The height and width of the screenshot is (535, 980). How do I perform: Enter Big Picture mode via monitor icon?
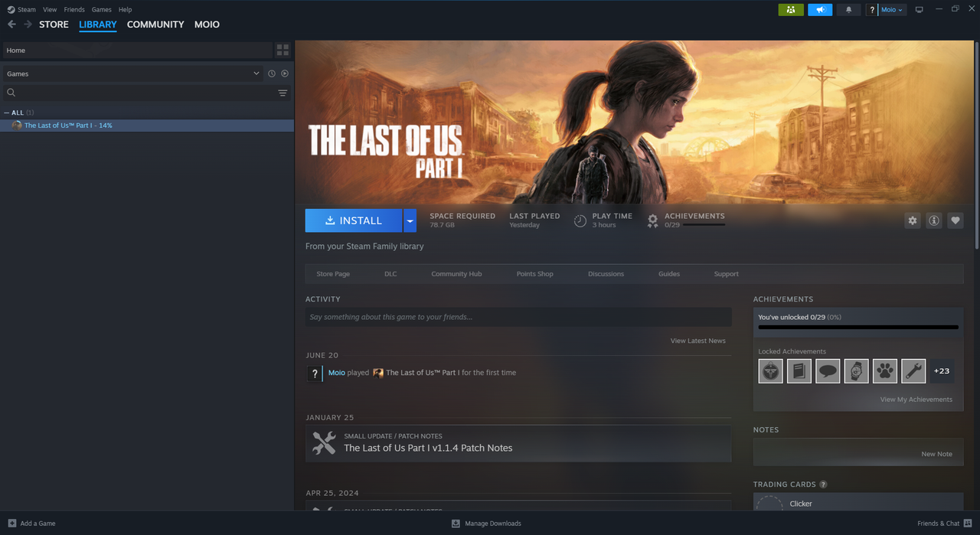click(x=920, y=9)
